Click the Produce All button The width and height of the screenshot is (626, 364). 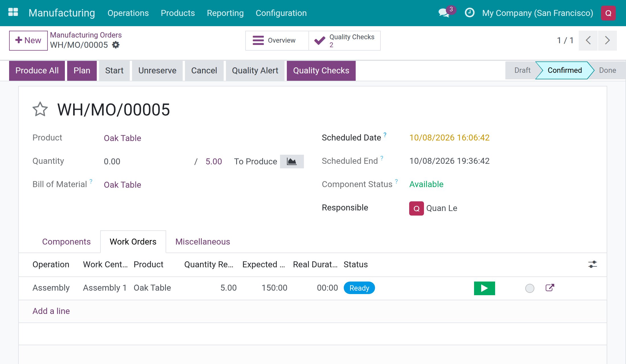click(37, 71)
